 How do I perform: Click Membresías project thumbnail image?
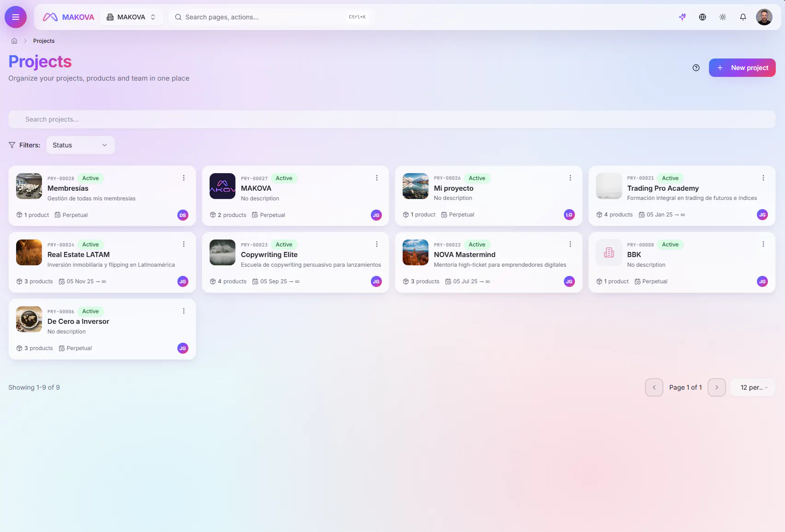pos(29,186)
